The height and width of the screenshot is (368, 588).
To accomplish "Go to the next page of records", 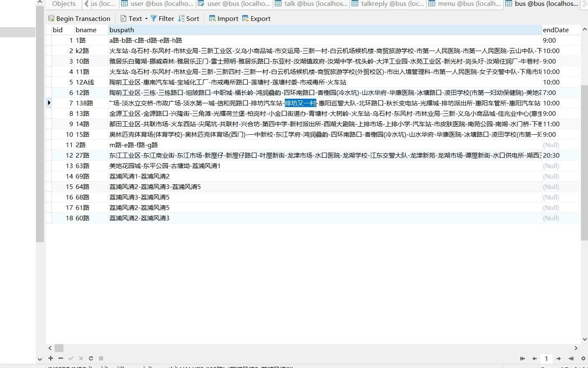I will pos(558,358).
